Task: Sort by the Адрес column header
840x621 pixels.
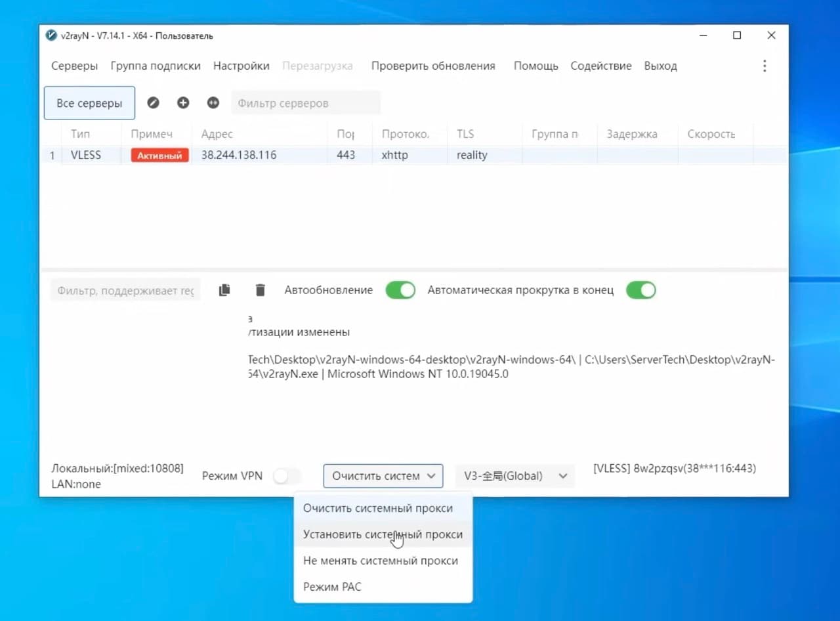Action: (217, 134)
